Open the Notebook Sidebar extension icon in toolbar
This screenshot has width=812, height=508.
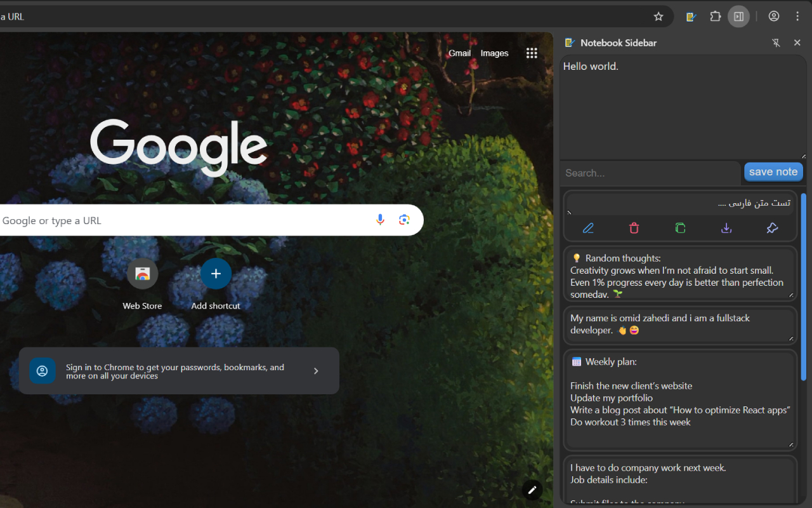691,17
